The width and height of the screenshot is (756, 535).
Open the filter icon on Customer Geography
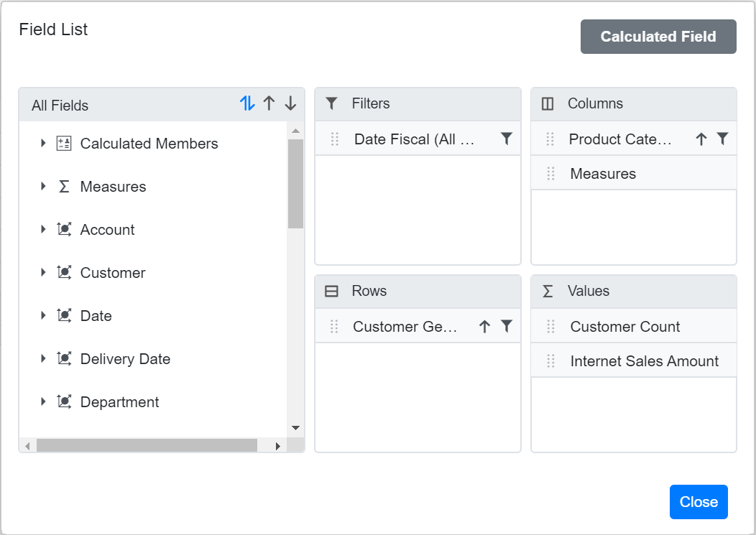(508, 326)
